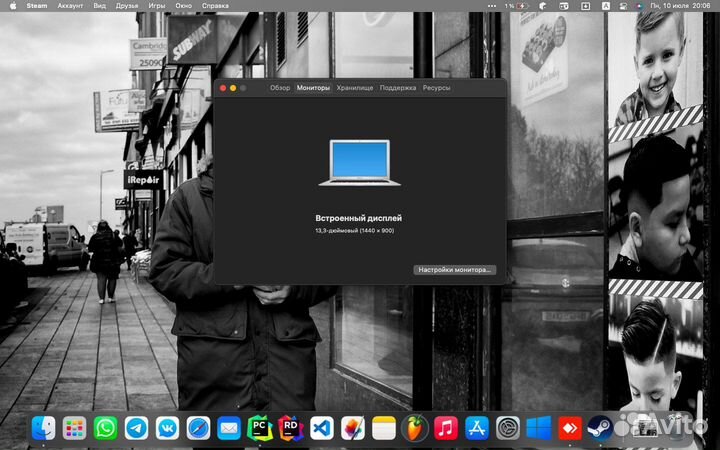Open the Steam menu
This screenshot has width=720, height=450.
[37, 6]
